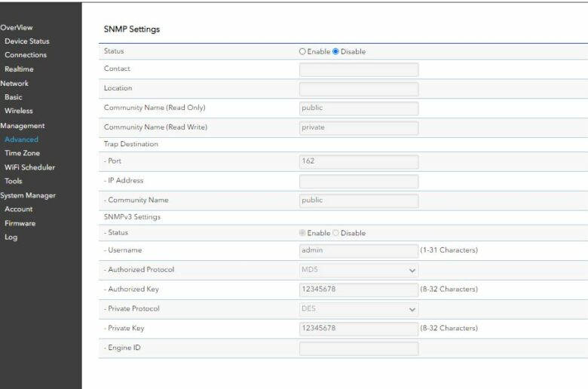Select the SNMP Status Disable radio button

point(335,51)
